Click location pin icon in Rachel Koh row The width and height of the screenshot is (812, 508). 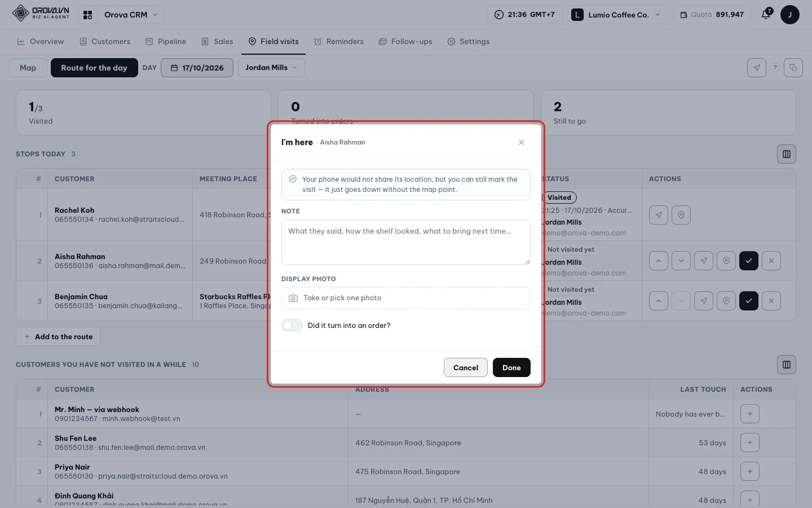(681, 215)
